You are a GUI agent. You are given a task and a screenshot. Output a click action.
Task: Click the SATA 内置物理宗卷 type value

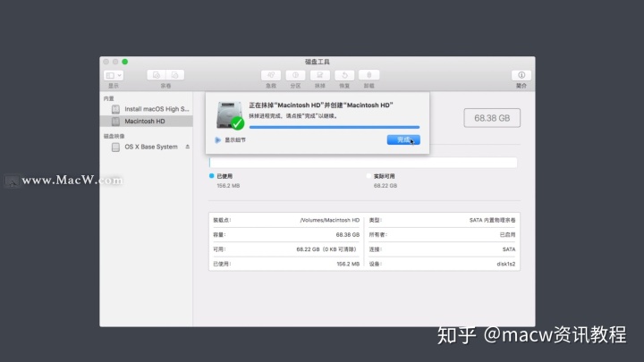point(492,220)
